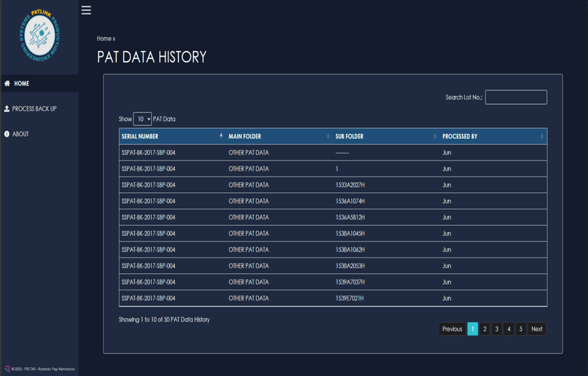Click the footer R logo icon
The width and height of the screenshot is (588, 376).
pyautogui.click(x=7, y=368)
